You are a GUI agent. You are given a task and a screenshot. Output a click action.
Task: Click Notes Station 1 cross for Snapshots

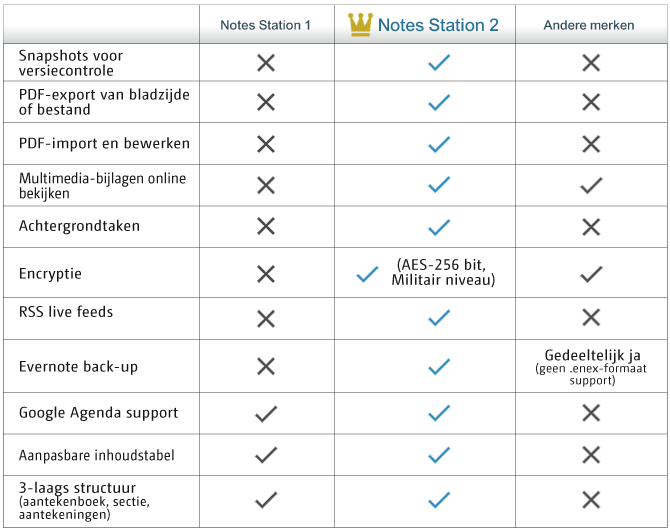[x=266, y=63]
